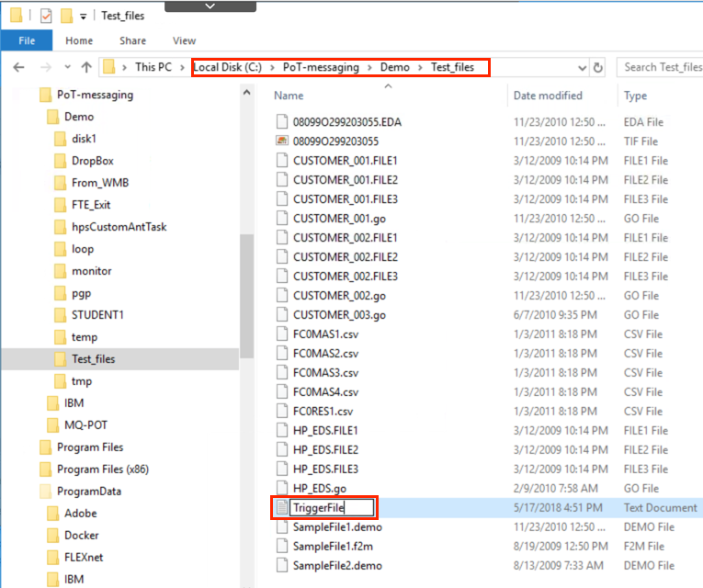The image size is (703, 588).
Task: Go back with the Back arrow
Action: pos(18,68)
